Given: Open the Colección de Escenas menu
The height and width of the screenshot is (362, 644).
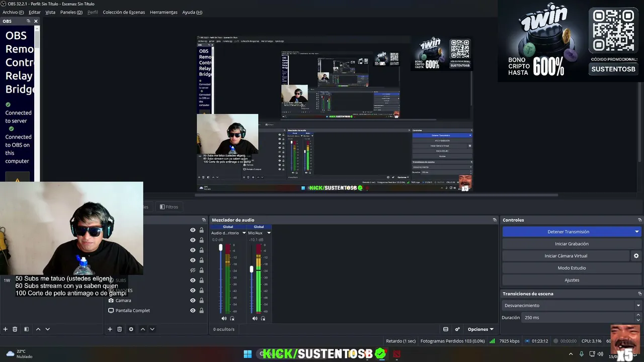Looking at the screenshot, I should coord(124,12).
